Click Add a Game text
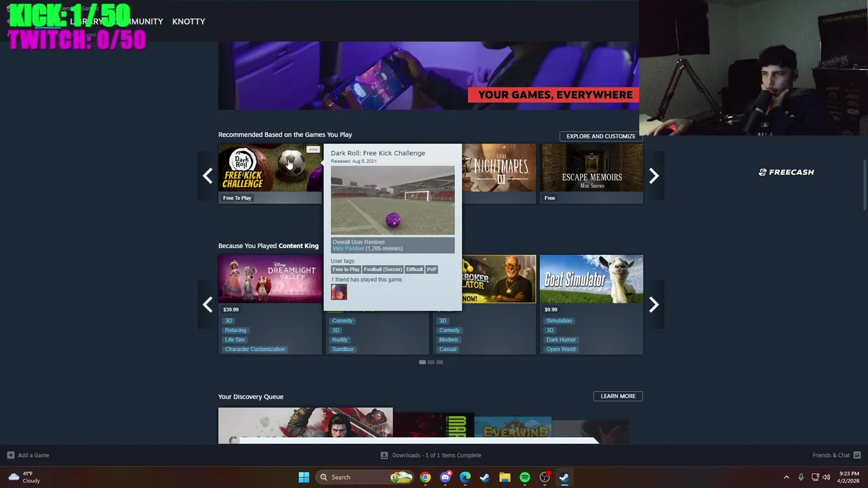 point(33,455)
